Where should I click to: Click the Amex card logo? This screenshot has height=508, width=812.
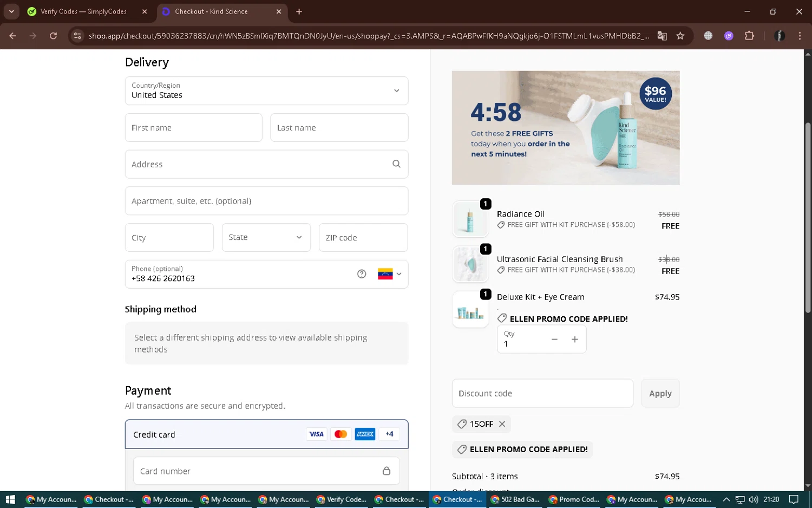tap(365, 434)
